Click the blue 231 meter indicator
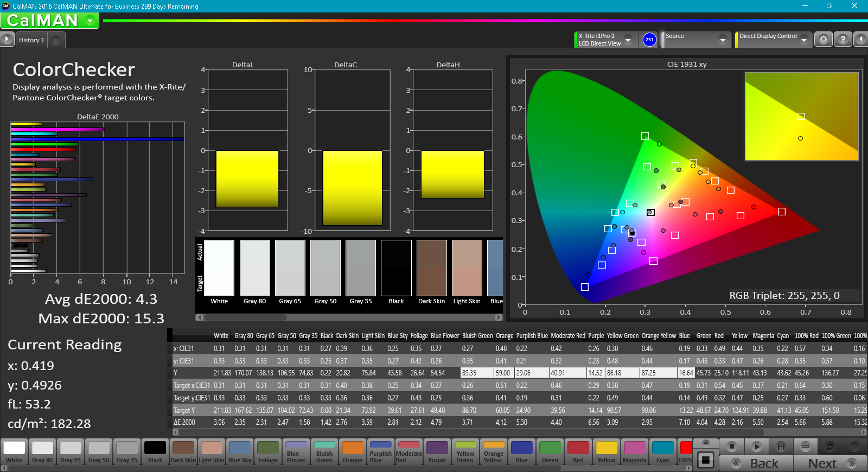The width and height of the screenshot is (868, 472). (649, 40)
